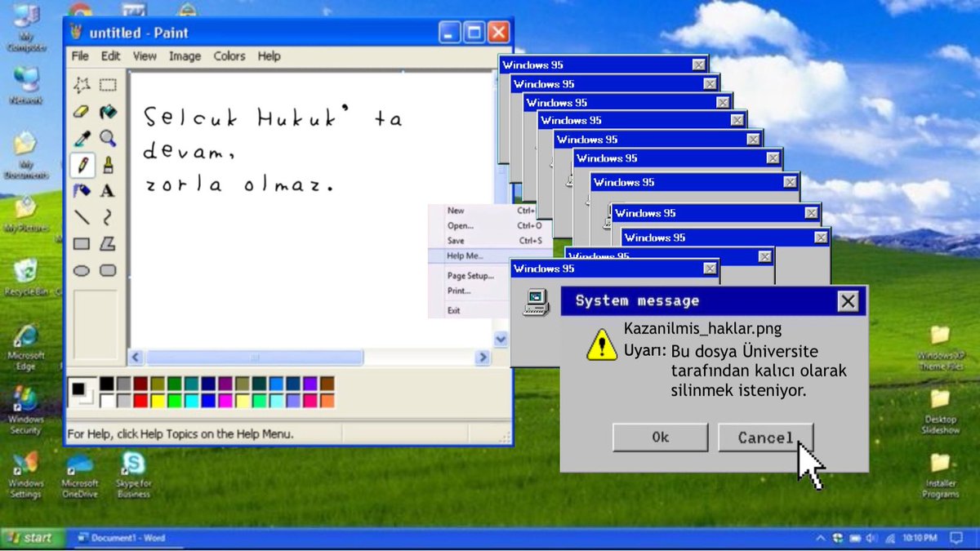Pick the cyan palette swatch

[191, 401]
